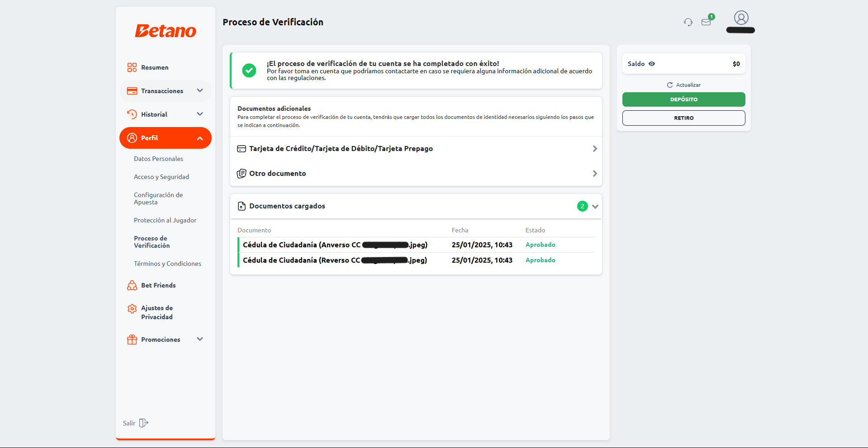
Task: Toggle Saldo balance visibility eye
Action: point(652,64)
